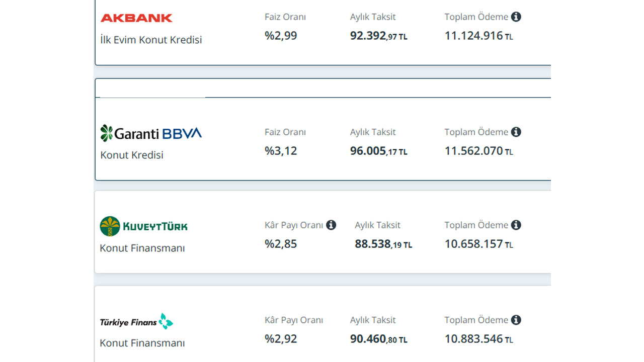Open İlk Evim Konut Kredisi product

coord(151,40)
